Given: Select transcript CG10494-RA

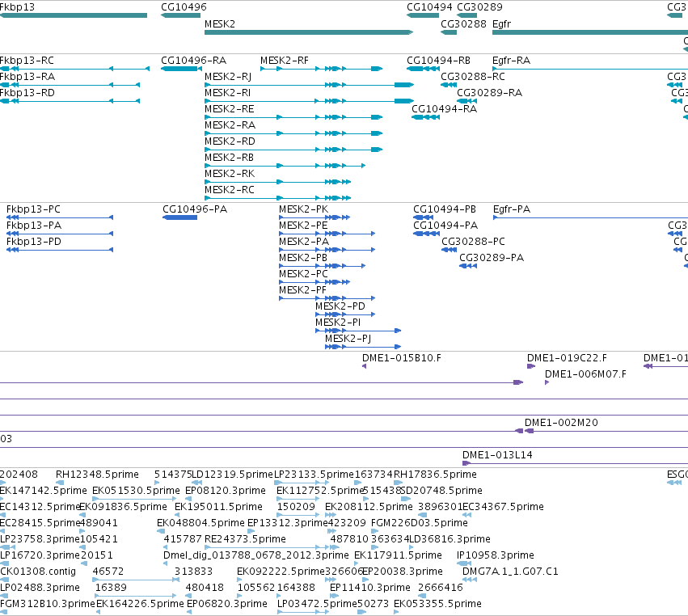Looking at the screenshot, I should pos(444,109).
